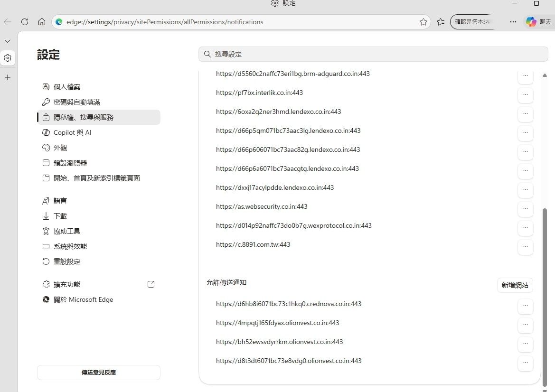Open more actions for as.websecurity.co.in
The width and height of the screenshot is (555, 392).
pyautogui.click(x=525, y=208)
